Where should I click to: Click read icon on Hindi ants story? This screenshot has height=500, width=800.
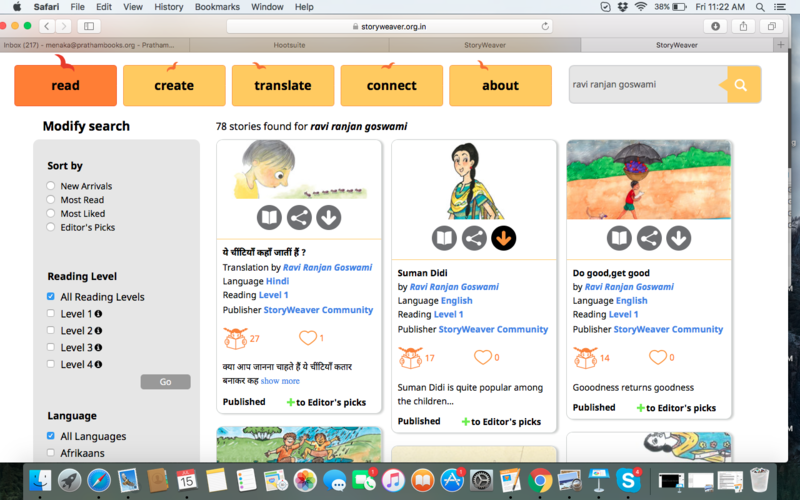coord(269,217)
